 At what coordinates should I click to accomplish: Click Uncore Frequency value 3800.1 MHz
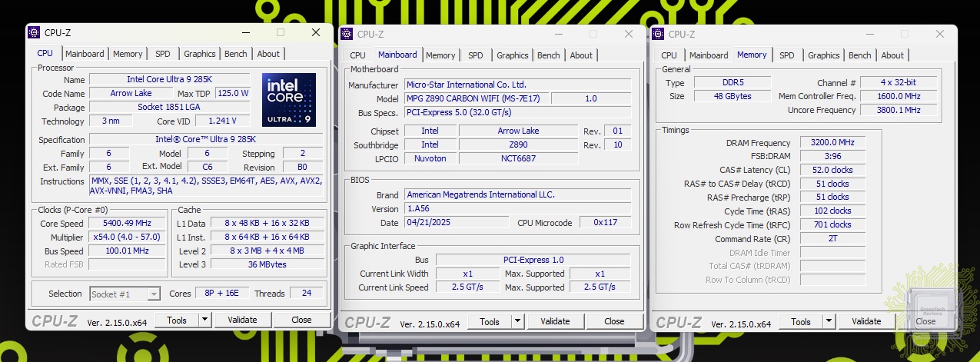[899, 110]
